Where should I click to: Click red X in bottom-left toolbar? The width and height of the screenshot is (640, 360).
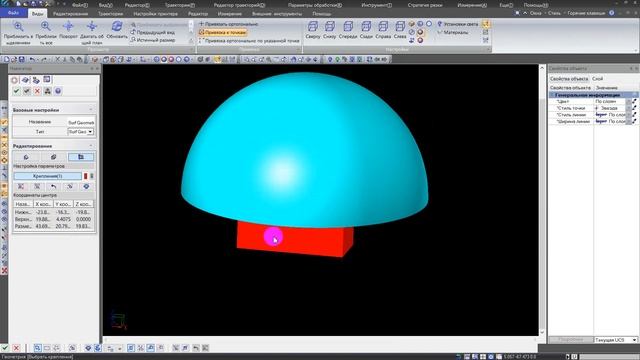pyautogui.click(x=16, y=348)
